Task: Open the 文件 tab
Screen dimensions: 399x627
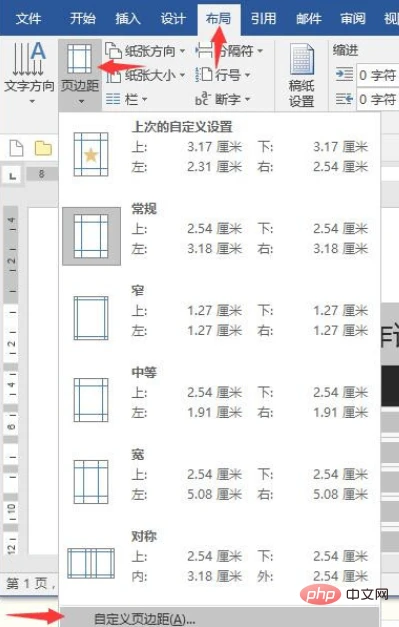Action: [x=28, y=18]
